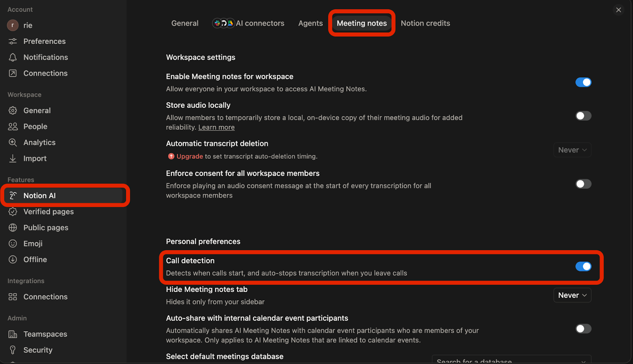Click the Search for a database field

[510, 360]
